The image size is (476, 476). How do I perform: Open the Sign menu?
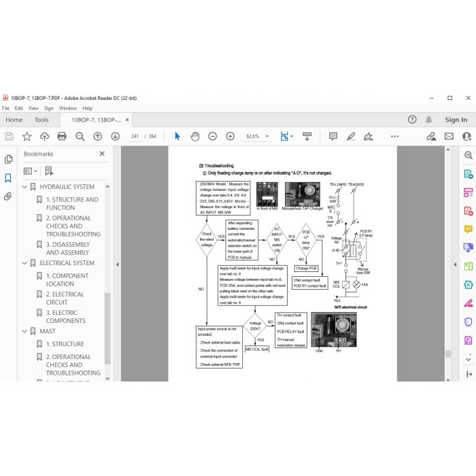pyautogui.click(x=48, y=108)
